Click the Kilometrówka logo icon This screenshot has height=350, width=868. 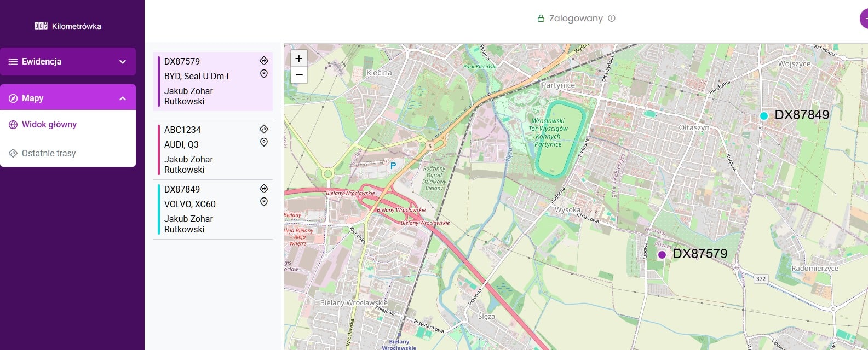[41, 26]
